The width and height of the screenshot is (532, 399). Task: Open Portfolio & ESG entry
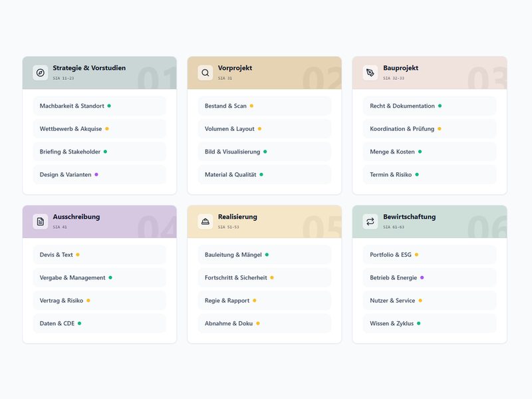click(430, 255)
